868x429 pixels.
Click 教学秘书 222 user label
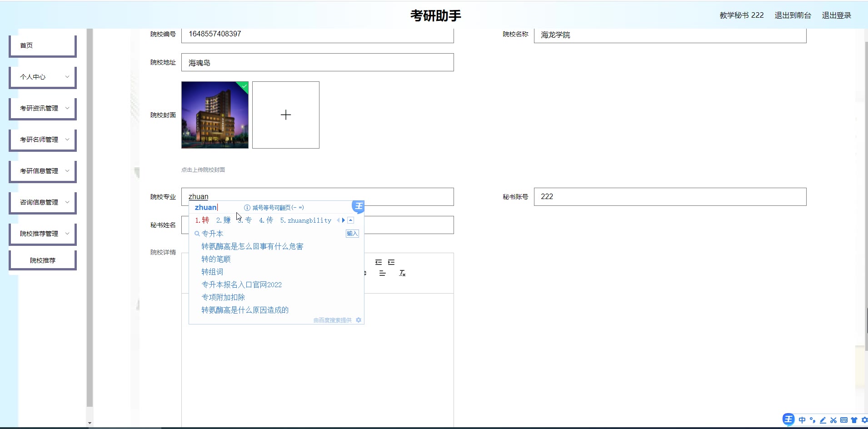pyautogui.click(x=742, y=15)
